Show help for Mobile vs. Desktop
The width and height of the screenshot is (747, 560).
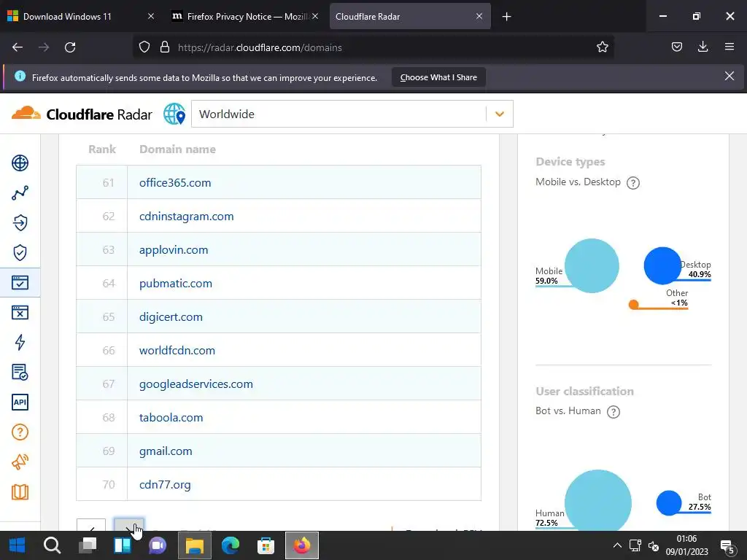(x=632, y=183)
